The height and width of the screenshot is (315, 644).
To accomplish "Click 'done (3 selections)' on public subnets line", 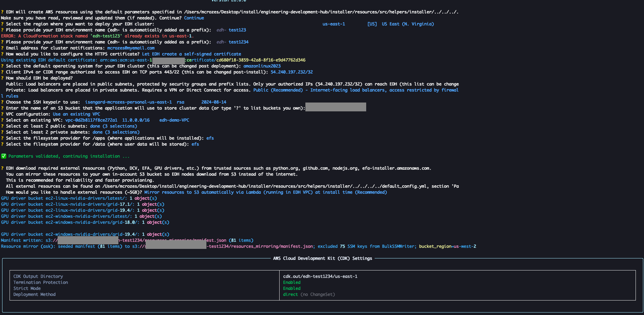I will [113, 126].
